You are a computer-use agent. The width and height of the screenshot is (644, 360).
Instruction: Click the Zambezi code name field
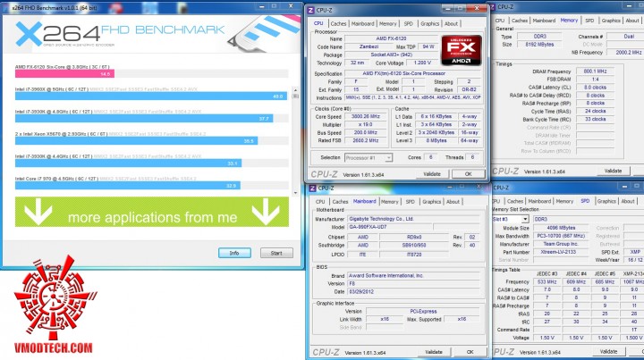(x=369, y=46)
